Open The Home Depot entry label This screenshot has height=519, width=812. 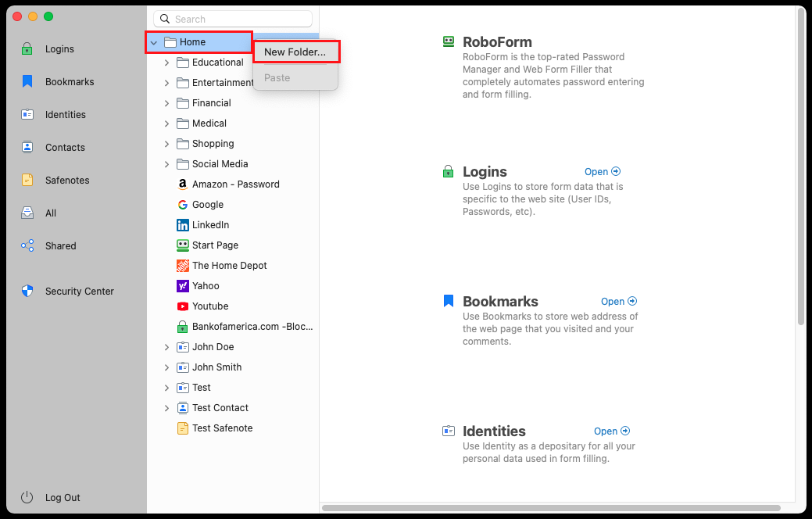pyautogui.click(x=230, y=265)
